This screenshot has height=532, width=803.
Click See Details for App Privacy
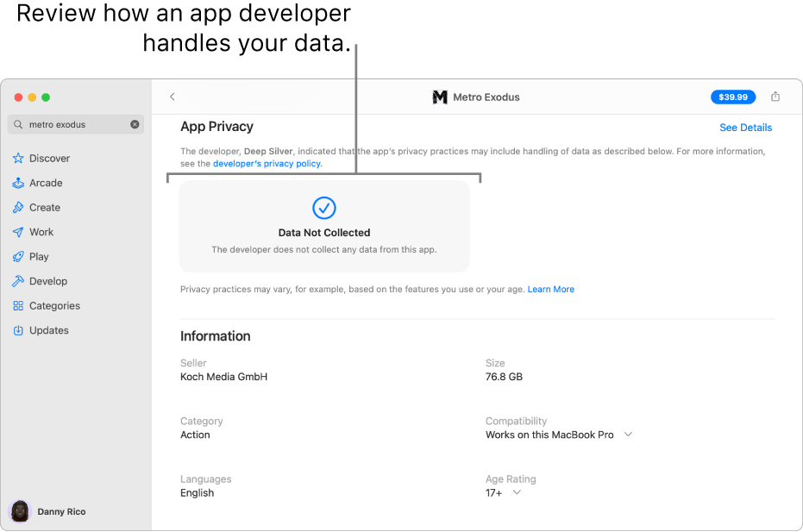coord(745,128)
